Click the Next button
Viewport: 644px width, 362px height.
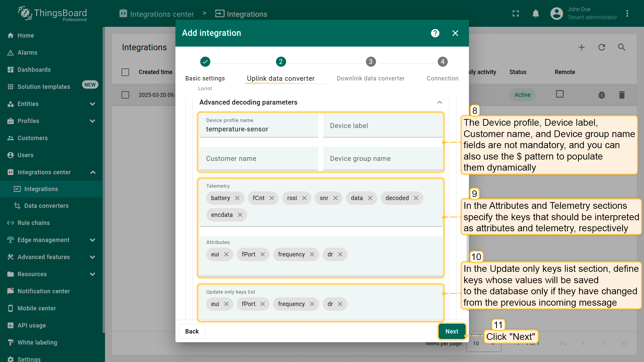451,331
